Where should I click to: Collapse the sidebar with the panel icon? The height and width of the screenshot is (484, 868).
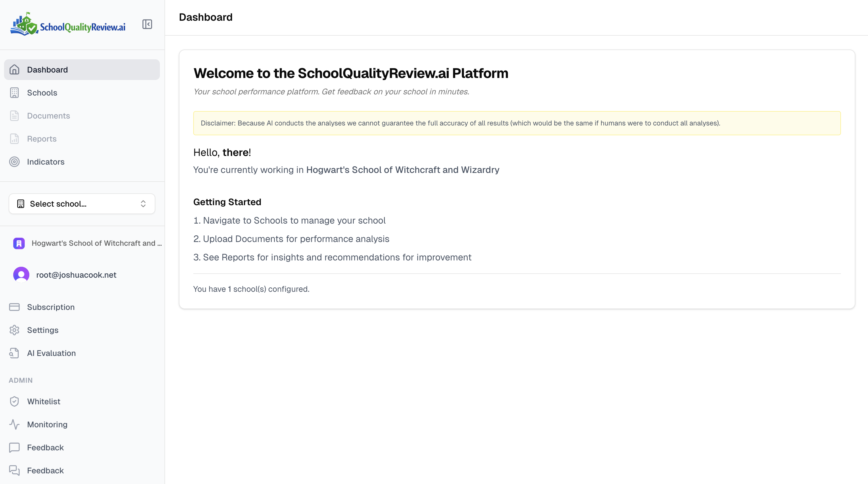[147, 24]
